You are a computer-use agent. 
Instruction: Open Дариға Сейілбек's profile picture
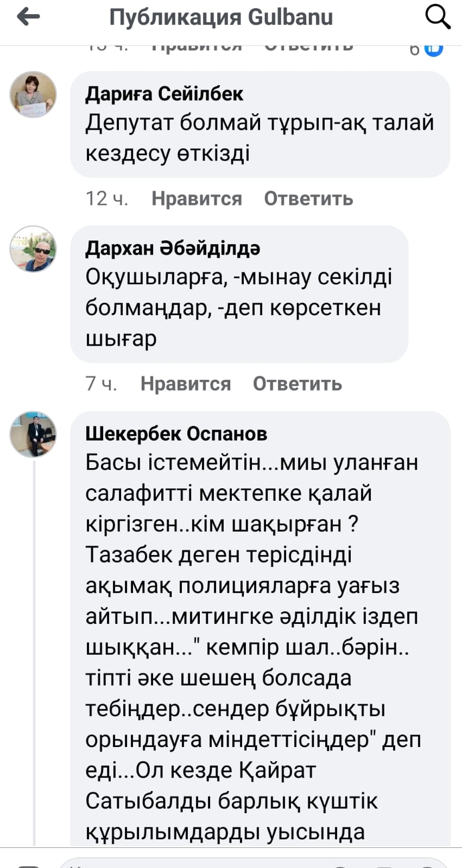(x=33, y=95)
